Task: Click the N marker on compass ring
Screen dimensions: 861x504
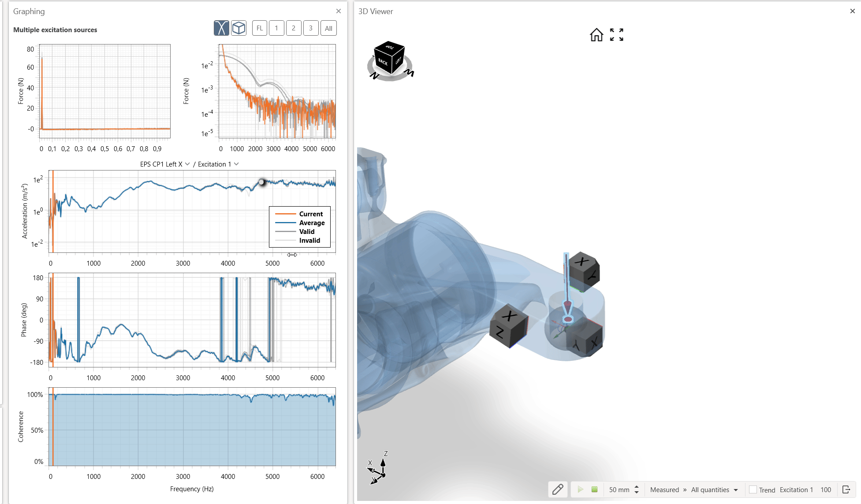Action: coord(375,76)
